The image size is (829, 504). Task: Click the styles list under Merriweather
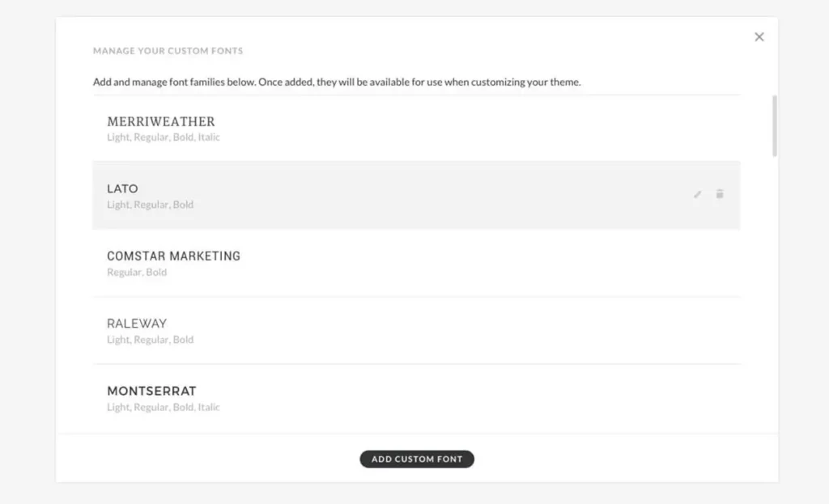(164, 138)
